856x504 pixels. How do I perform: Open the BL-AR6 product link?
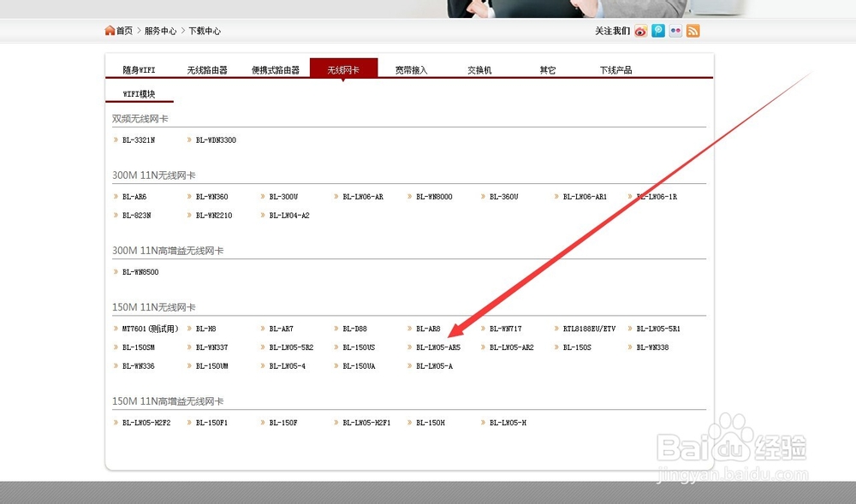[134, 197]
